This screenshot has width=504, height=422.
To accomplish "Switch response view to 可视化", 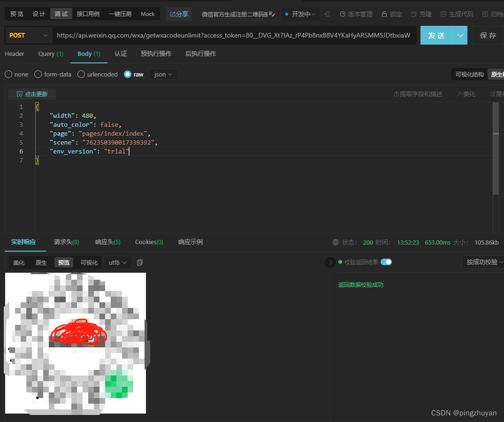I will [89, 262].
